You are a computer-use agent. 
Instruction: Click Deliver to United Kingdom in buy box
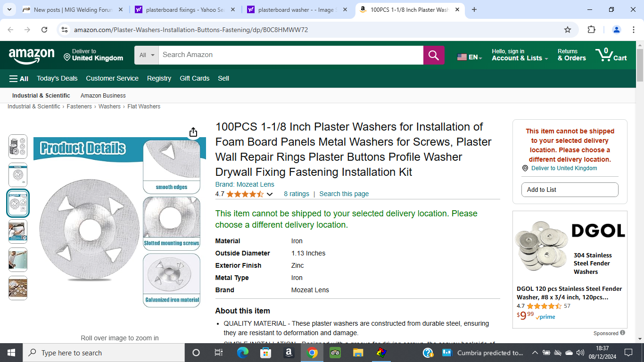click(564, 168)
